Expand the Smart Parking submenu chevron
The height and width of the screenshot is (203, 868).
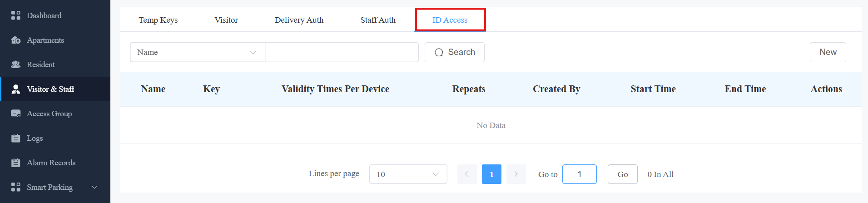pyautogui.click(x=94, y=187)
